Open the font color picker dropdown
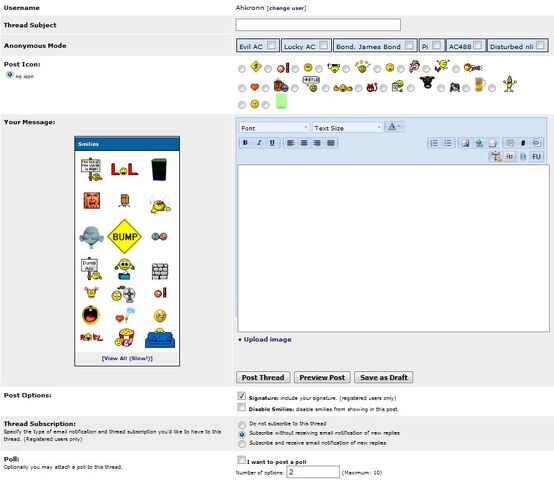Screen dimensions: 554x480 pyautogui.click(x=394, y=127)
